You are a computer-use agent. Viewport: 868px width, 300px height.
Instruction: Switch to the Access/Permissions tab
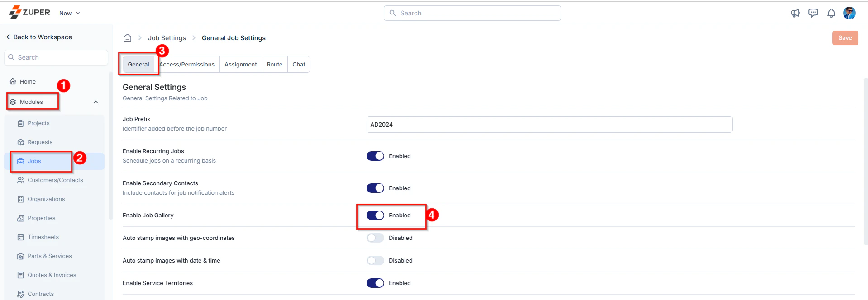pyautogui.click(x=187, y=64)
